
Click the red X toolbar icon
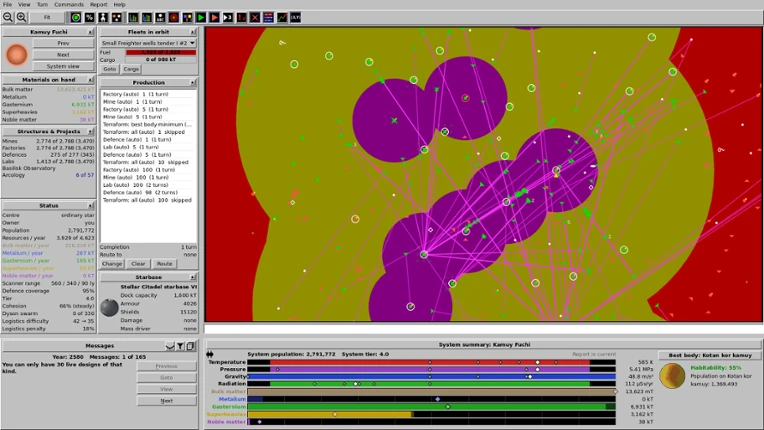point(255,18)
